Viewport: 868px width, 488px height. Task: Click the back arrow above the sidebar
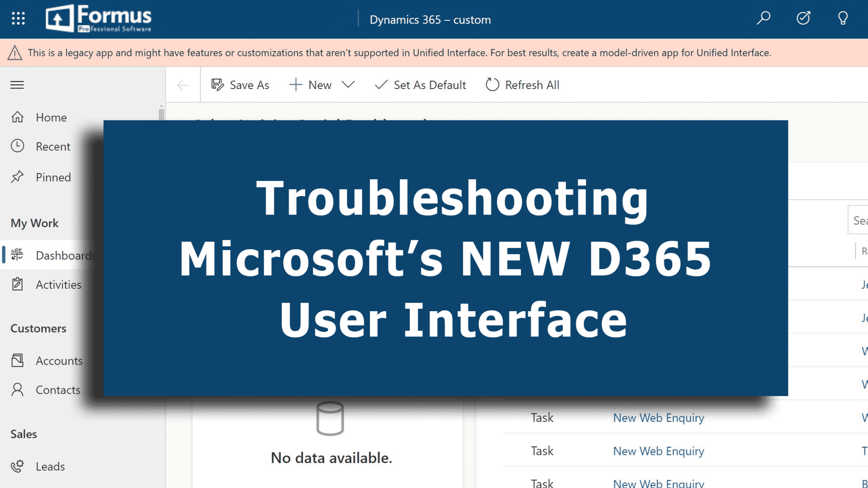pyautogui.click(x=182, y=85)
